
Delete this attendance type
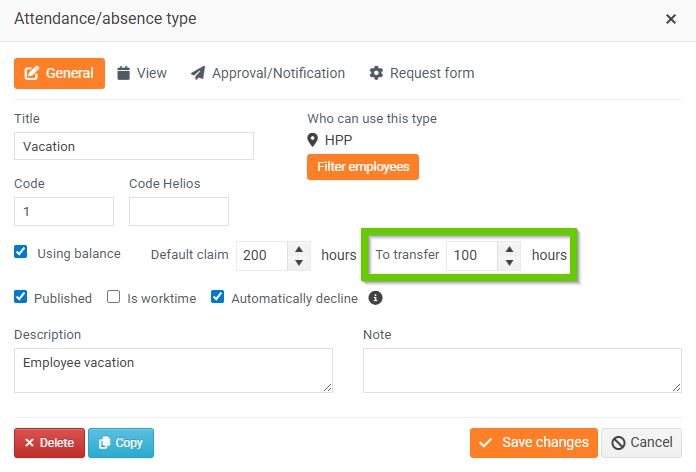click(x=49, y=442)
